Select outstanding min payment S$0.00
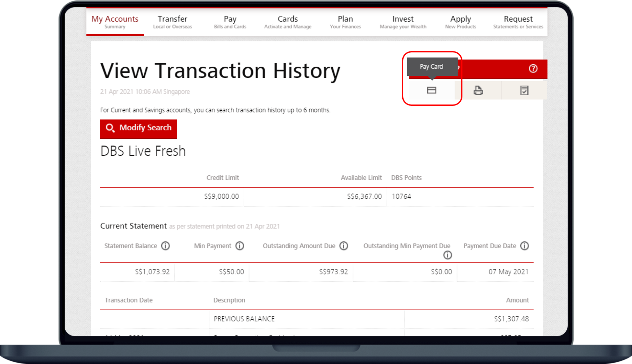 coord(441,272)
